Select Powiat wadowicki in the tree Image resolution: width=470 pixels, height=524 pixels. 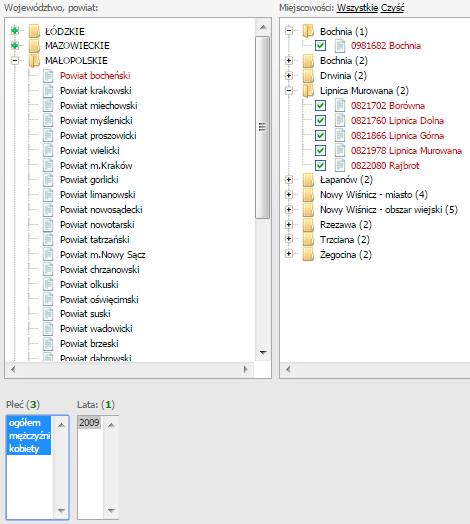[x=96, y=329]
